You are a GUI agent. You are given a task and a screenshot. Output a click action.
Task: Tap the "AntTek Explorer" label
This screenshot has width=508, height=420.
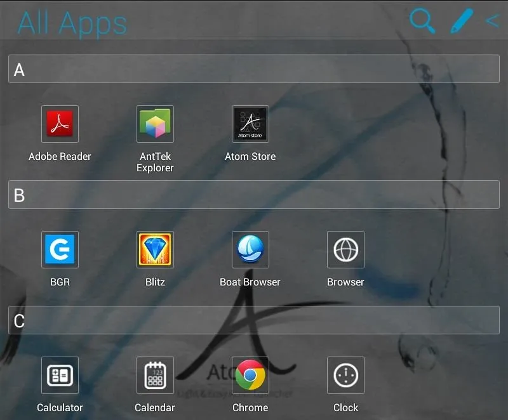tap(155, 162)
